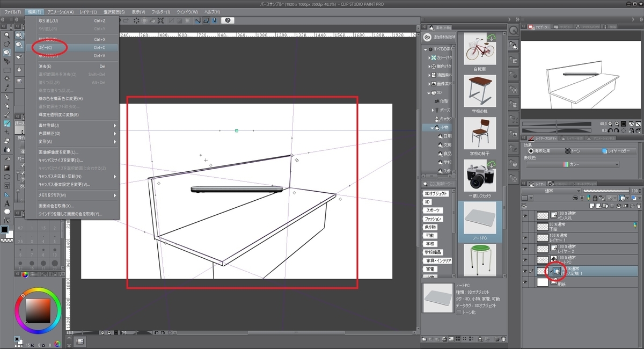The image size is (644, 349).
Task: Expand the 単色パターン tree folder
Action: [x=430, y=66]
